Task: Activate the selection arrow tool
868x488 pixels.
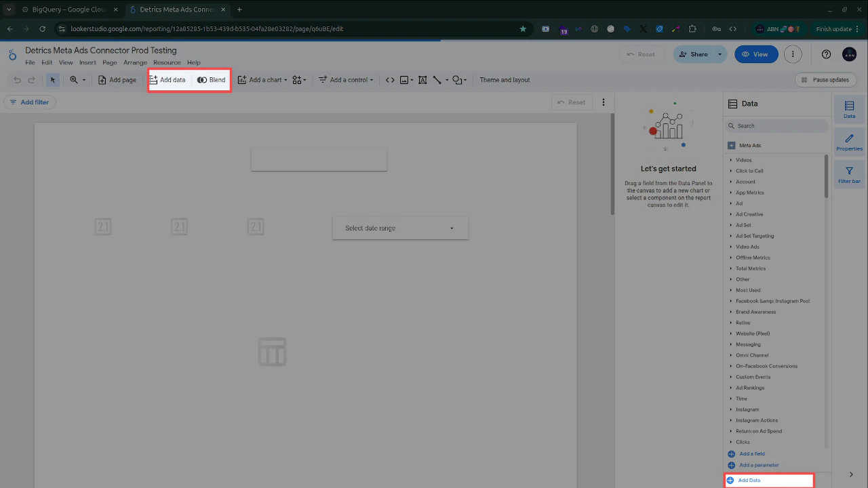Action: [x=53, y=79]
